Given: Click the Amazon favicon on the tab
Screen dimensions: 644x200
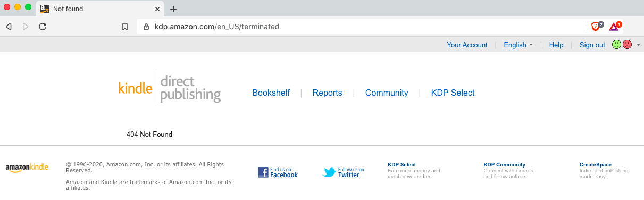Looking at the screenshot, I should click(x=45, y=9).
